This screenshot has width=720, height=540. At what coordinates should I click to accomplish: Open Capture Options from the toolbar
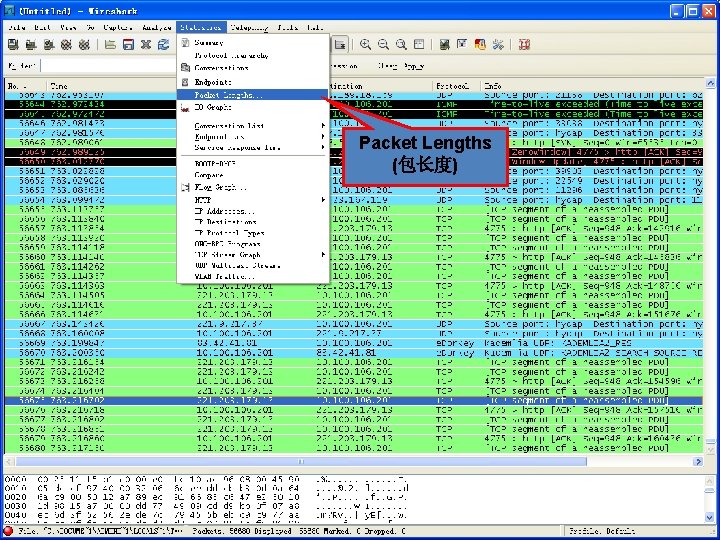[31, 45]
